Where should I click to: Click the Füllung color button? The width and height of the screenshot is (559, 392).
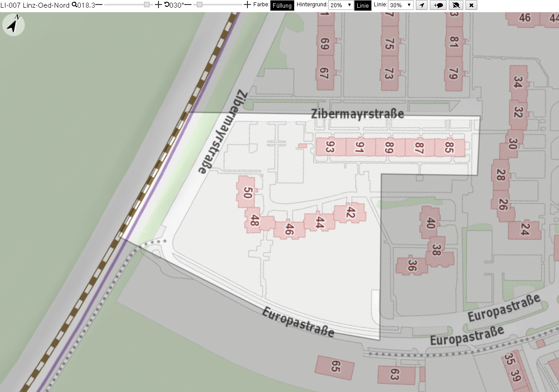282,5
